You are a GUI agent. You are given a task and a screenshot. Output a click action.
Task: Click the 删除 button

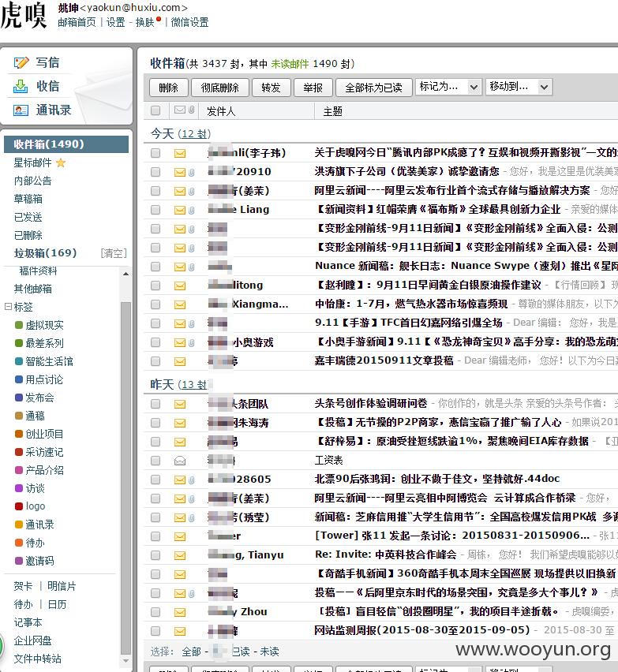point(168,88)
